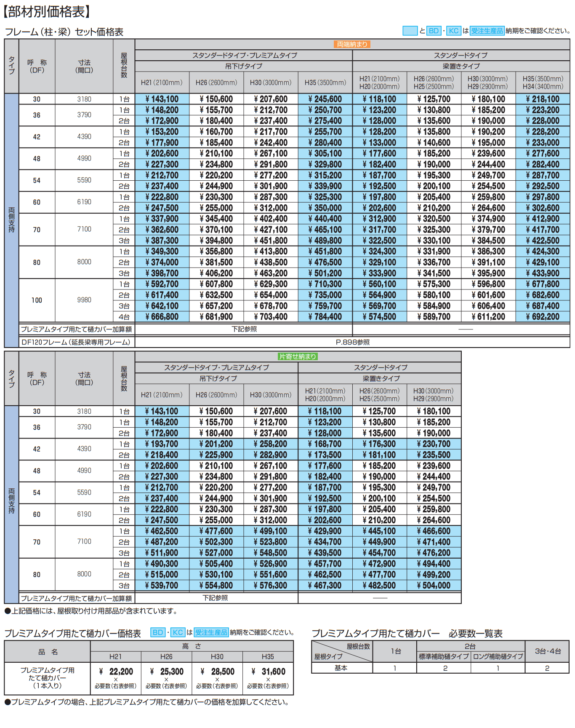Image resolution: width=575 pixels, height=728 pixels.
Task: Select the ¥31,600 H35 gutter cover price
Action: (268, 672)
